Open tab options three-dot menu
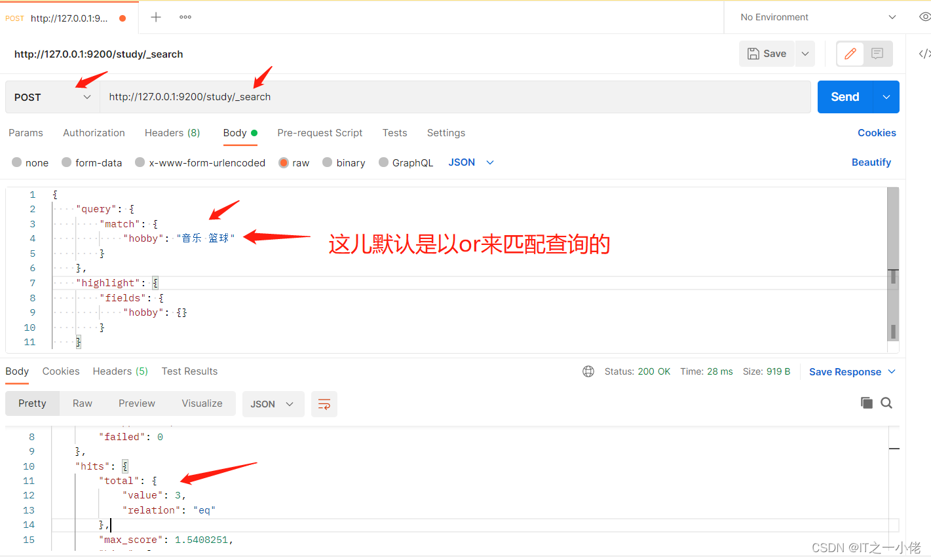Screen dimensions: 931x560 tap(185, 17)
